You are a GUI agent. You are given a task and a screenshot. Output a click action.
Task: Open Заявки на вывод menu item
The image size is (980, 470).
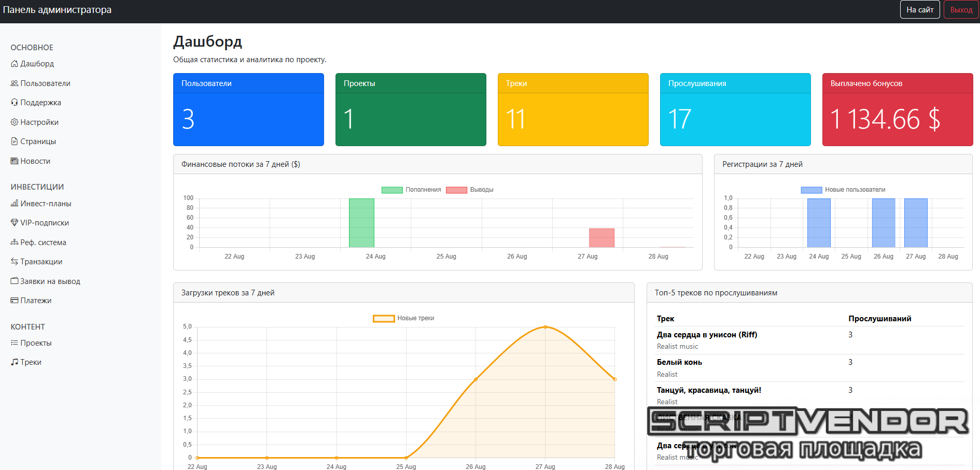point(50,281)
